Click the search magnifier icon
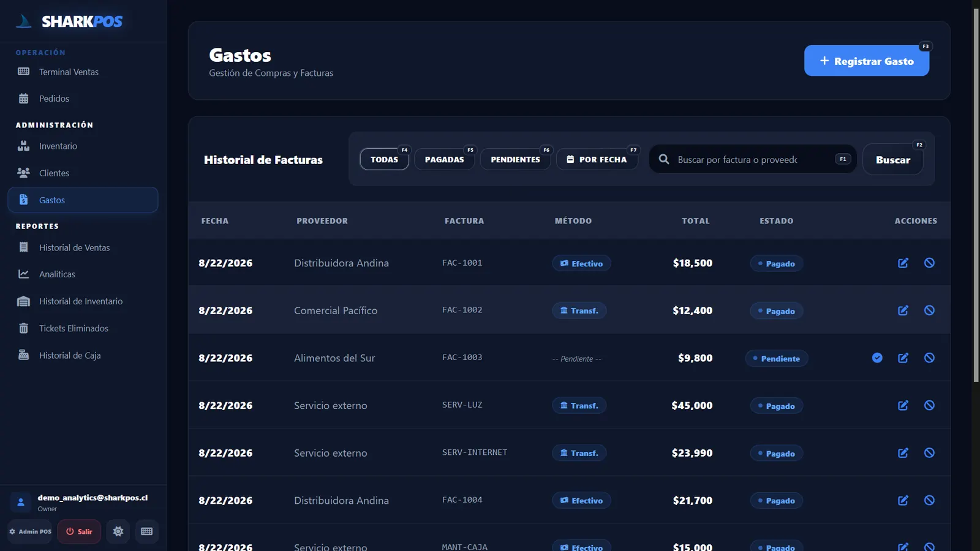The image size is (980, 551). tap(663, 159)
